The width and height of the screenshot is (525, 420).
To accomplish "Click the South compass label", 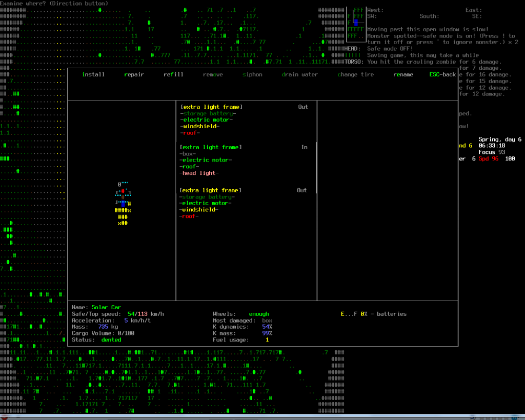I will (x=429, y=16).
